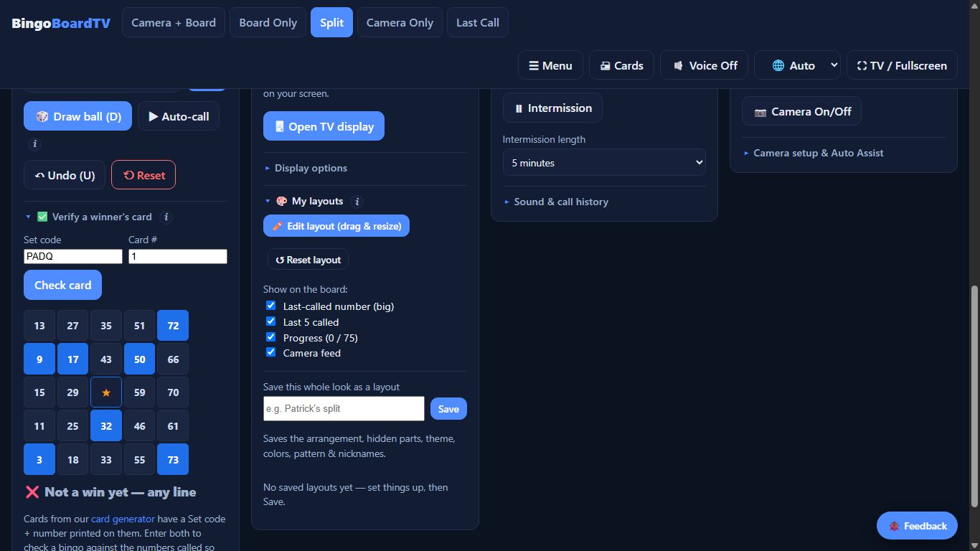Click Open TV display button

coord(324,126)
